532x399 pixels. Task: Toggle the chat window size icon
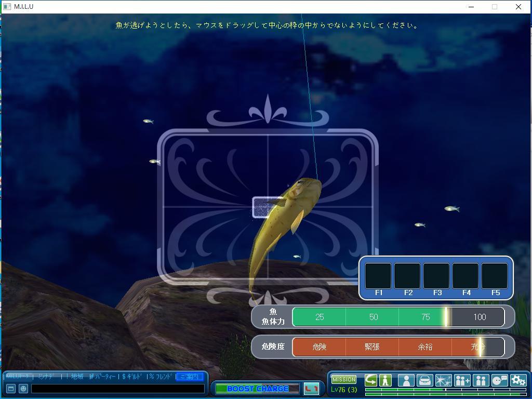(x=10, y=389)
